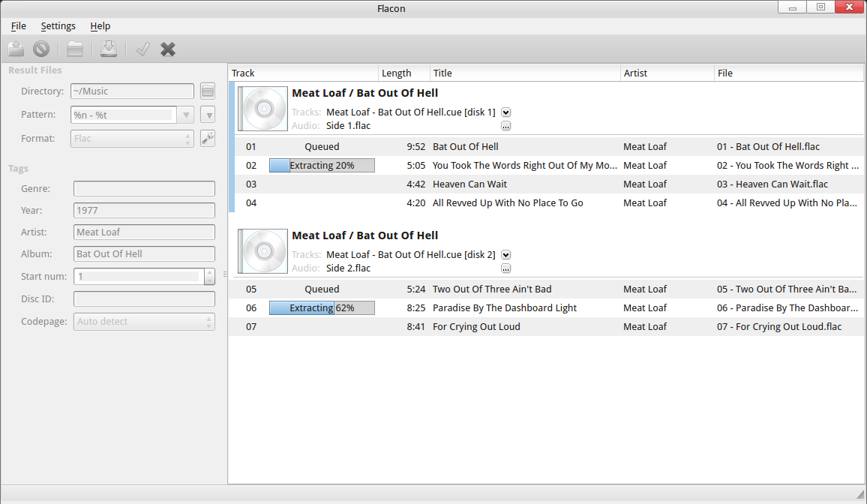Click the Start num value field
This screenshot has width=867, height=504.
(139, 276)
